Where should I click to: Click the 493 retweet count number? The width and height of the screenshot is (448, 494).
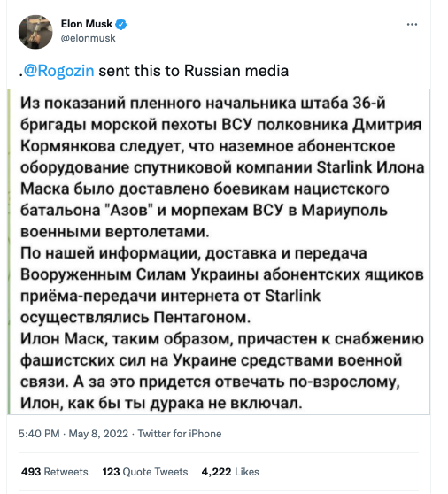point(31,472)
